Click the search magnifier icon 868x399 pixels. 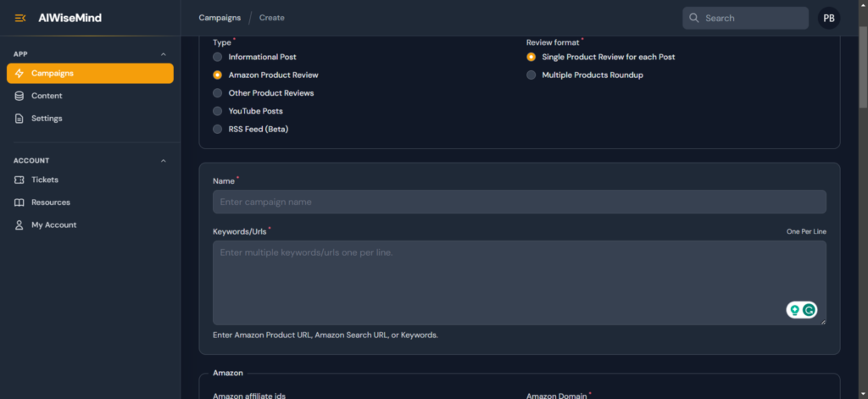[693, 19]
